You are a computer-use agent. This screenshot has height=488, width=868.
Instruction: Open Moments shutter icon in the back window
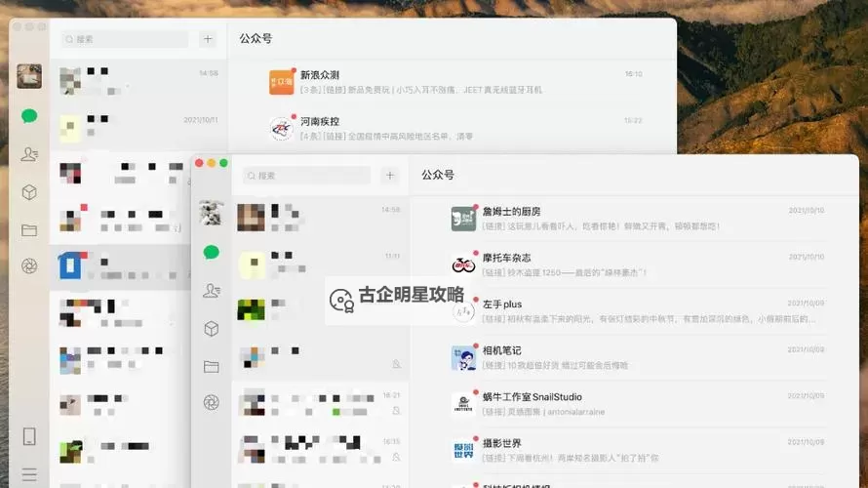[29, 266]
